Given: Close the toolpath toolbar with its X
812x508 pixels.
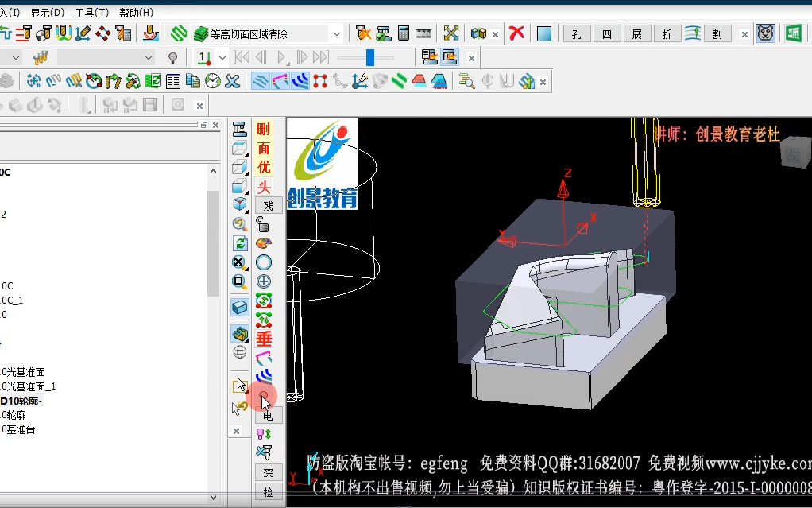Looking at the screenshot, I should (543, 82).
